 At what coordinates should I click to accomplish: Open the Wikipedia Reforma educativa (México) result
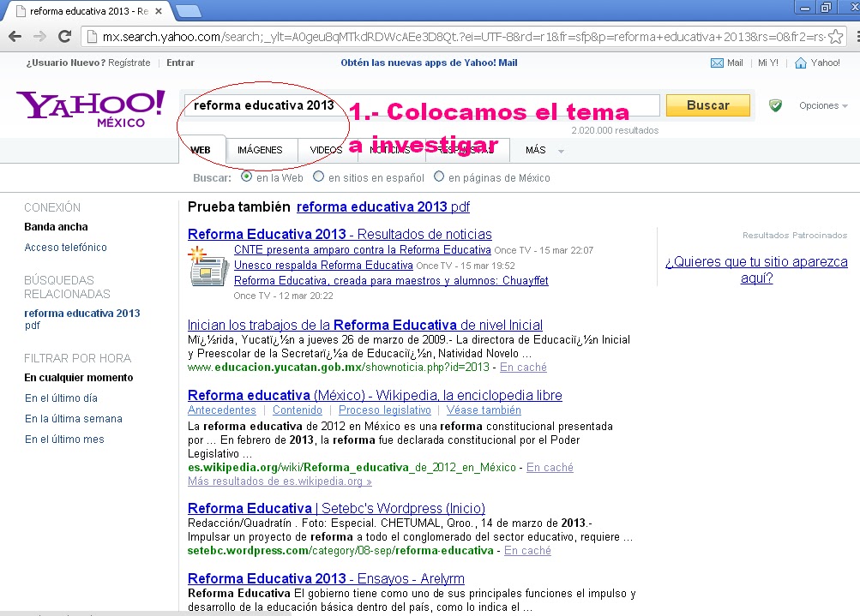pyautogui.click(x=375, y=396)
